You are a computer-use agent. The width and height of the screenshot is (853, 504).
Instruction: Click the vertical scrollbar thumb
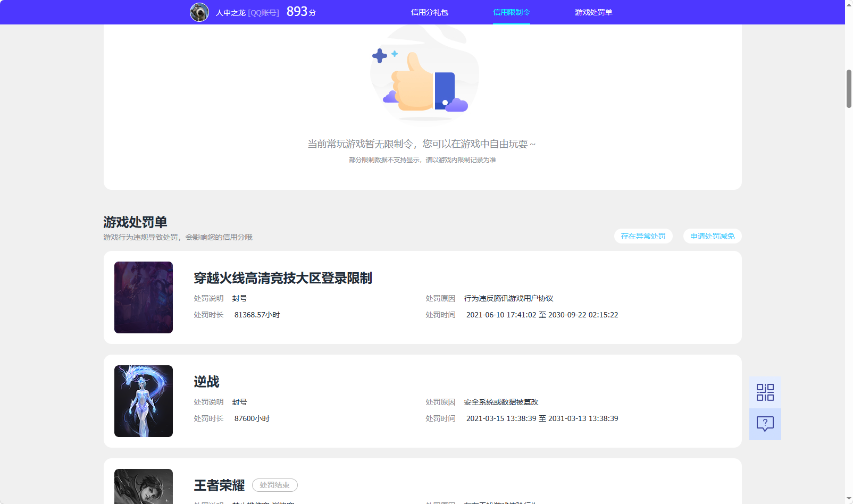click(849, 88)
